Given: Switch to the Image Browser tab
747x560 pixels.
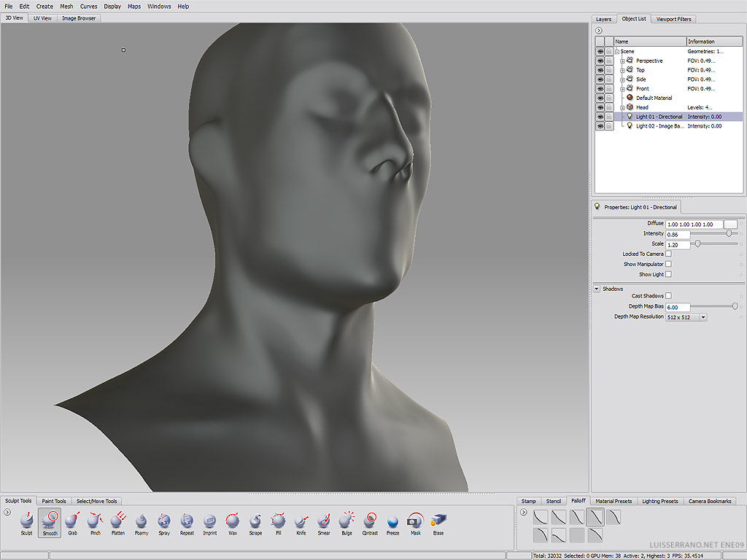Looking at the screenshot, I should point(79,18).
